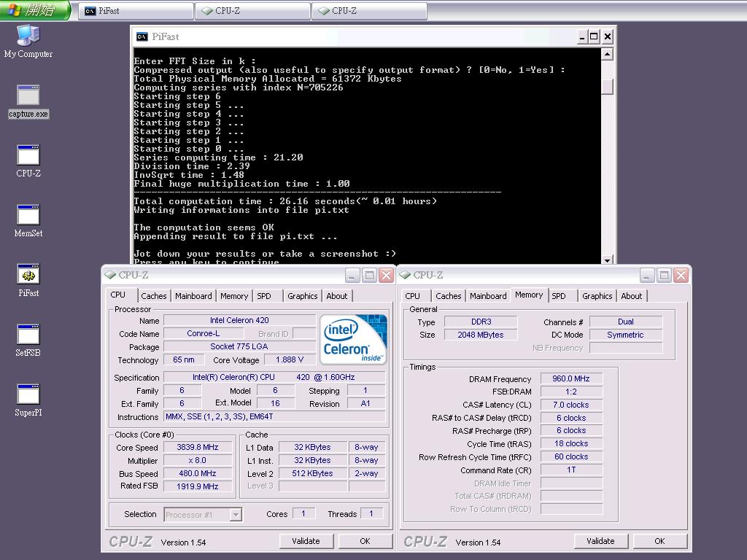Click the CAS# Latency value 7.0 clocks
This screenshot has width=747, height=560.
pos(571,405)
